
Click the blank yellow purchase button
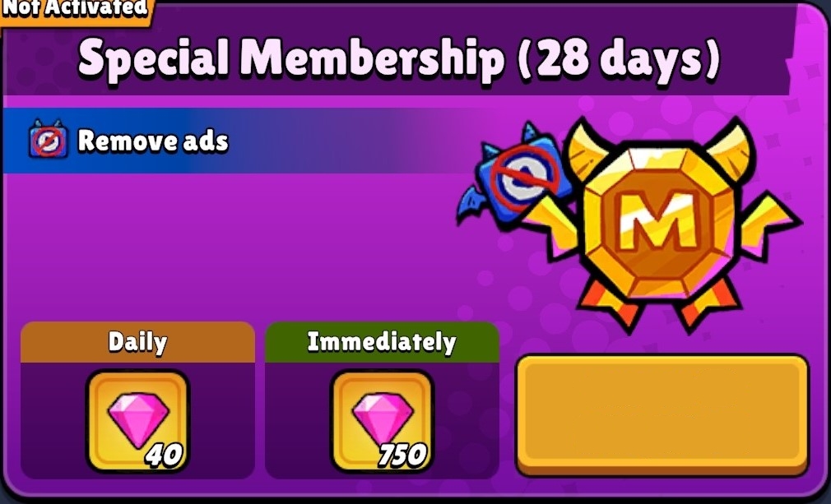[x=662, y=415]
